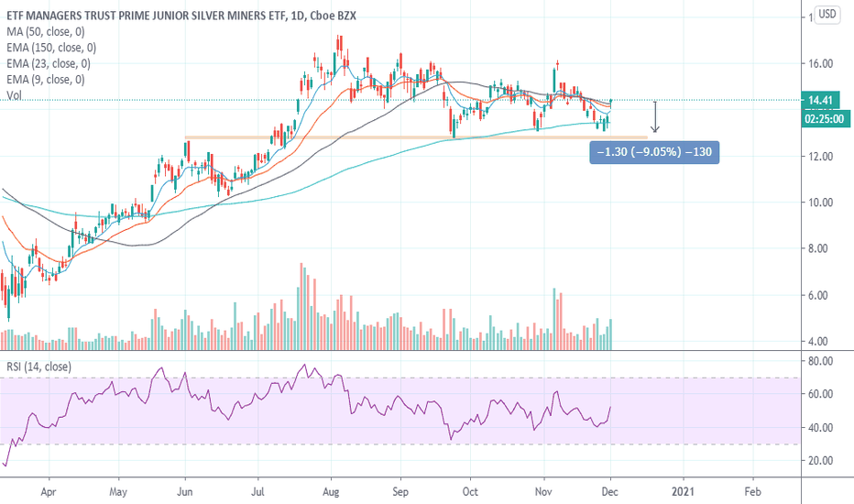
Task: Click the RSI 40.00 axis label
Action: click(821, 428)
